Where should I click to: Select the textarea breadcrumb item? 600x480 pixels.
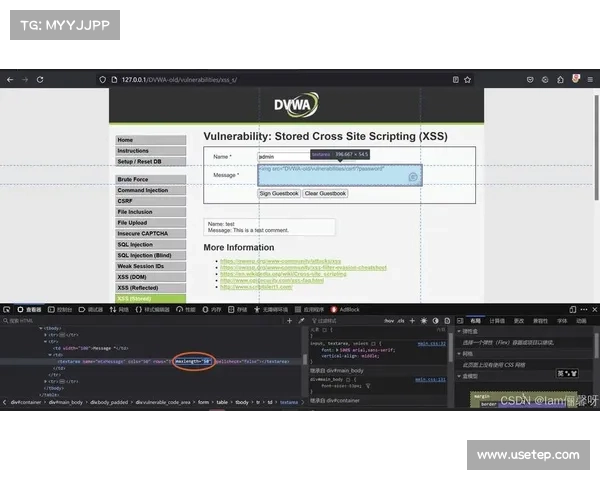click(x=289, y=402)
